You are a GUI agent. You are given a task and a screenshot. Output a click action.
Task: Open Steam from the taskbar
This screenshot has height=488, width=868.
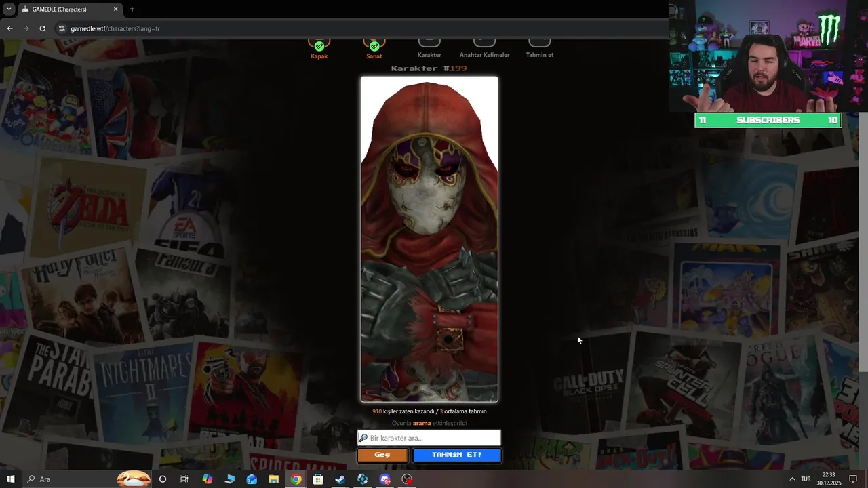coord(340,479)
